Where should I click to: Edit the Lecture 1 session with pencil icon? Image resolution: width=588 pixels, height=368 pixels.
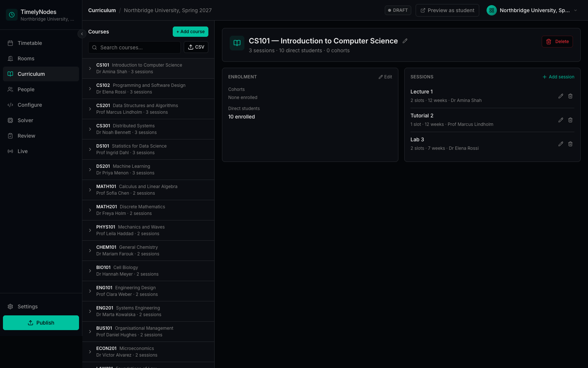(561, 96)
